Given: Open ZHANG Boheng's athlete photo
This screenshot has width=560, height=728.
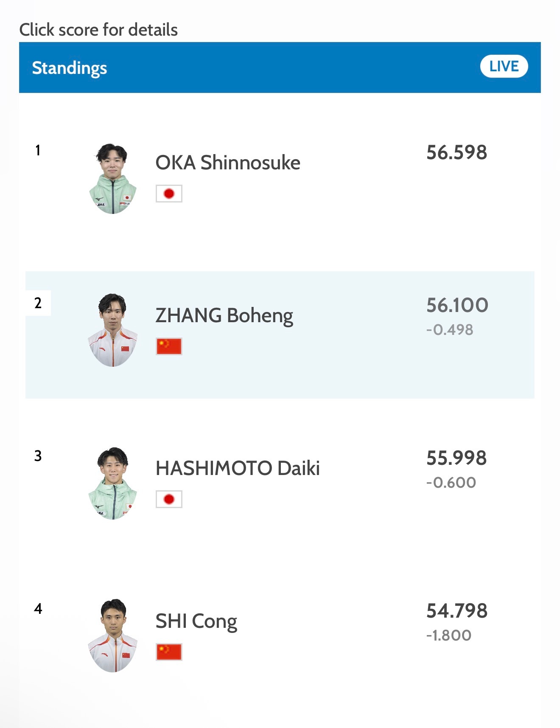Looking at the screenshot, I should [x=113, y=330].
